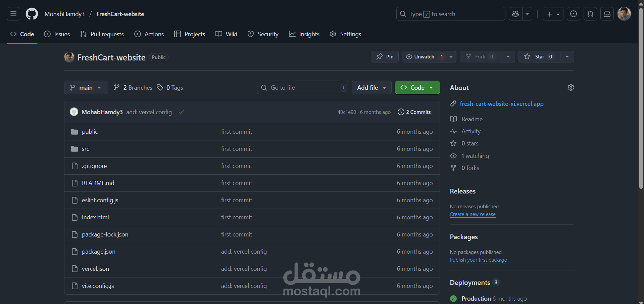The height and width of the screenshot is (304, 644).
Task: Open the Add file dropdown
Action: point(371,87)
